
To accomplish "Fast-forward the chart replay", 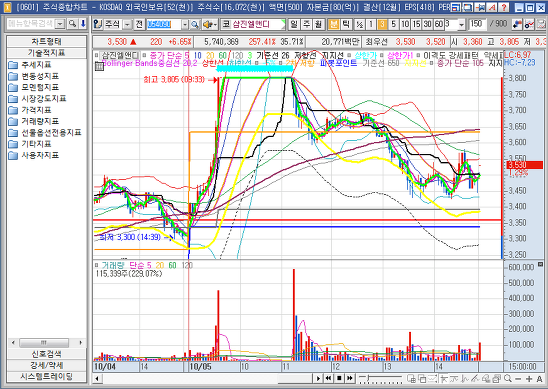I will point(350,378).
